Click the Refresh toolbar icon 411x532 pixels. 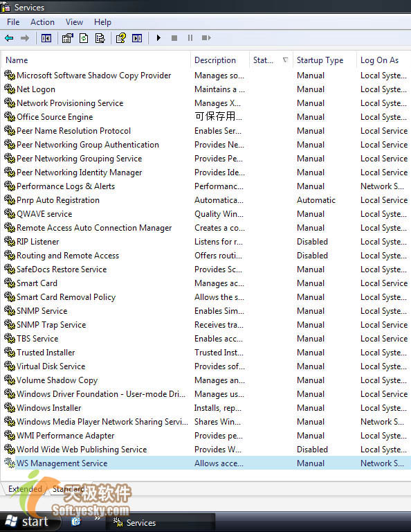[84, 38]
